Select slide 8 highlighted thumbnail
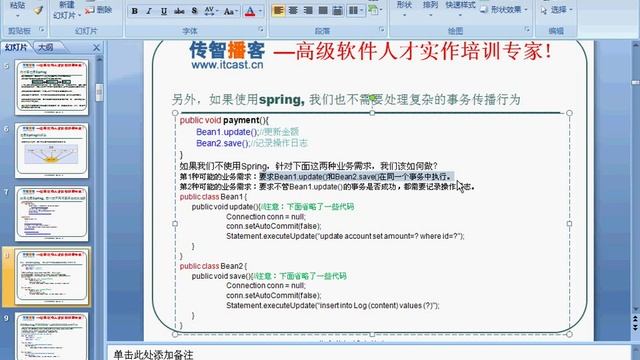Image resolution: width=640 pixels, height=360 pixels. (x=51, y=277)
